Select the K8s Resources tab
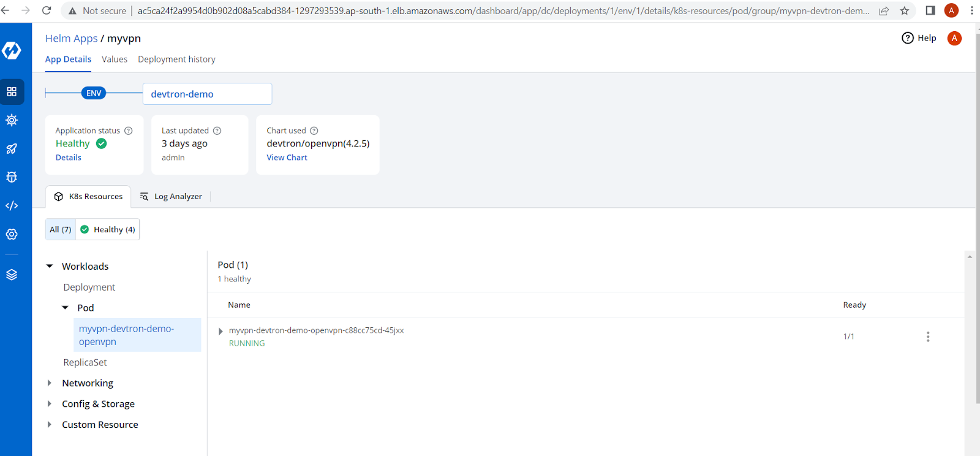Screen dimensions: 980x456 coord(88,197)
